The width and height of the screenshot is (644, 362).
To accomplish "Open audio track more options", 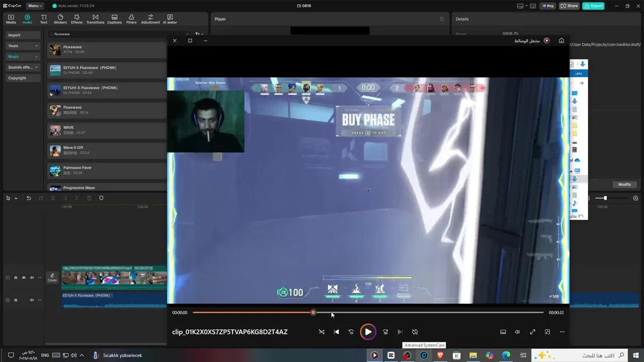I will click(x=40, y=300).
